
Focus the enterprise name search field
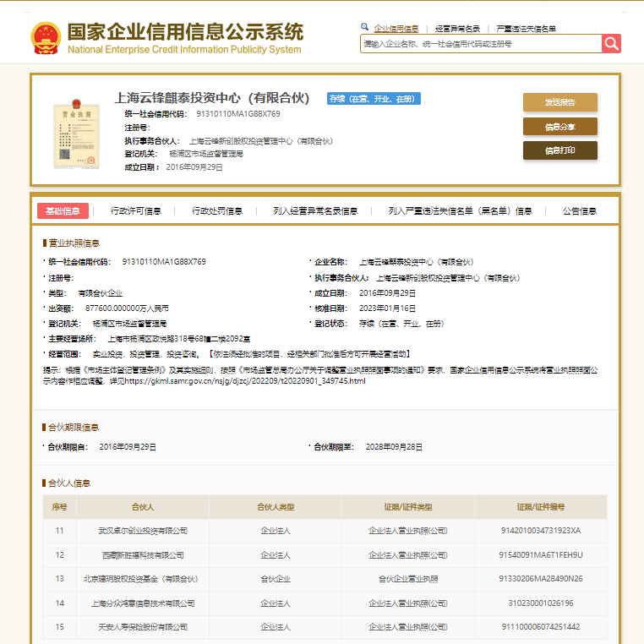[x=481, y=44]
